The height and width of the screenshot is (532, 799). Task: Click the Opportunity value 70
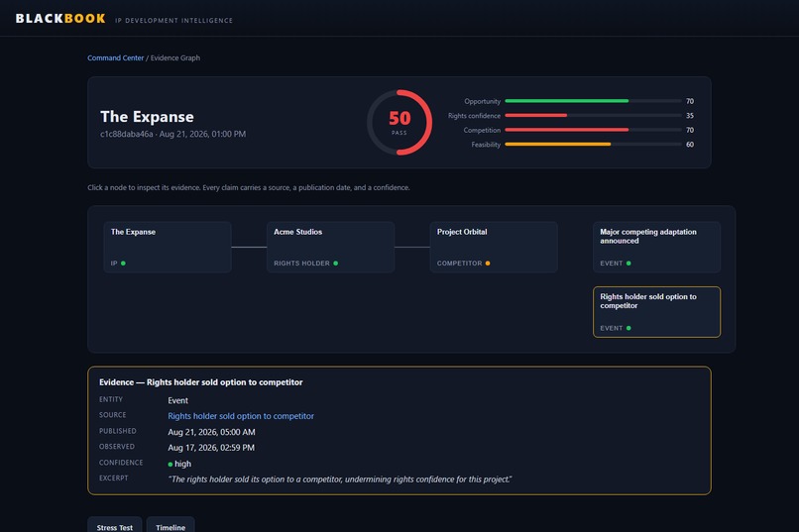[689, 101]
